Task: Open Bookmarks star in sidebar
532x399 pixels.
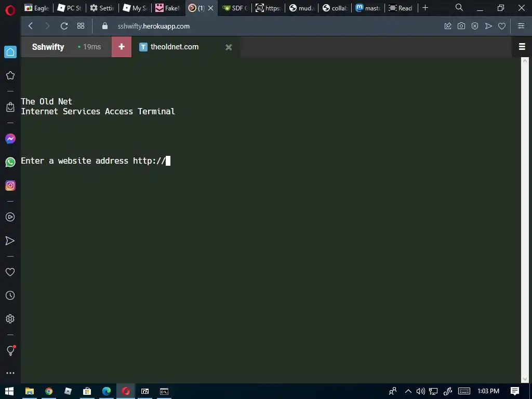Action: [x=10, y=75]
